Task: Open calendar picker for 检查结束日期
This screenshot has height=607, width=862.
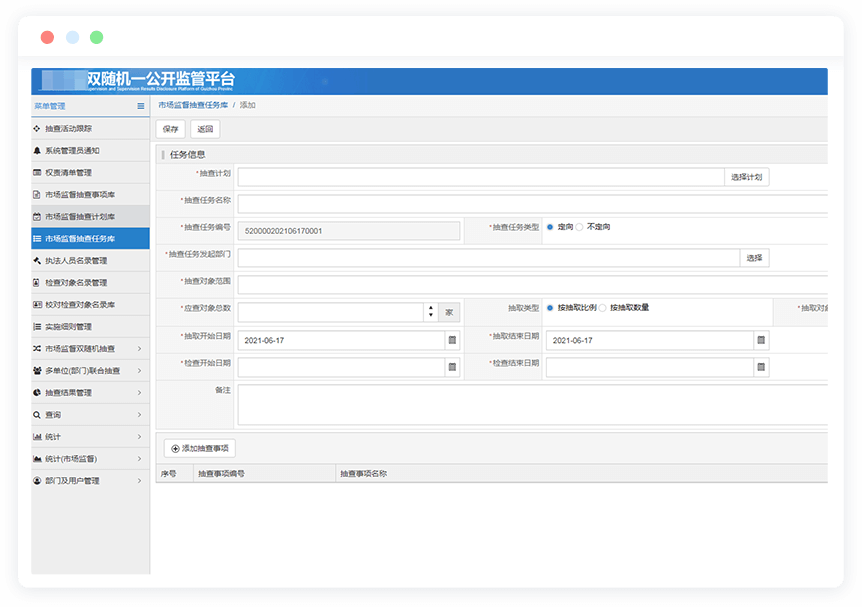Action: click(761, 367)
